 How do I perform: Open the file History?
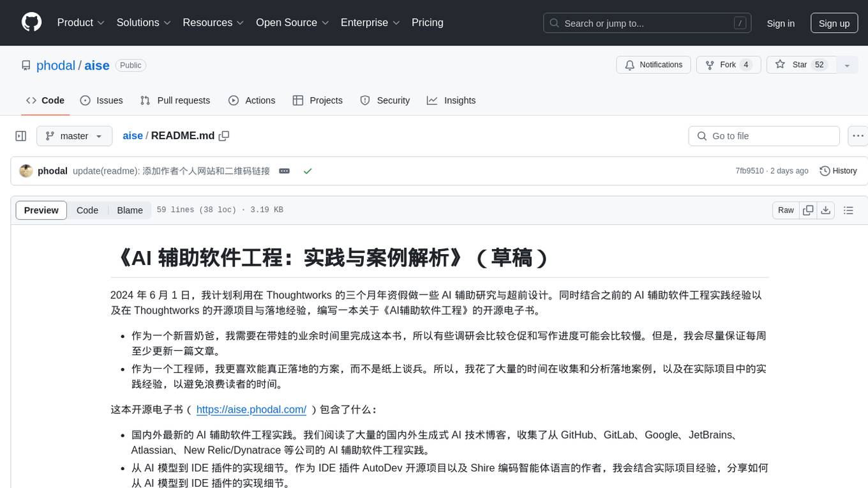(838, 171)
